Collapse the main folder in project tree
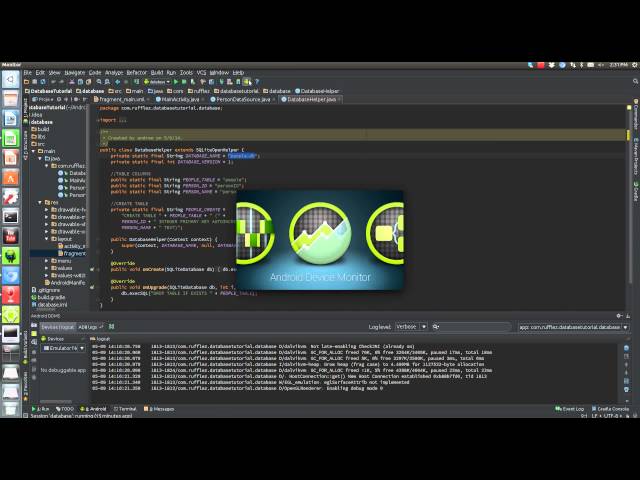The width and height of the screenshot is (640, 480). pyautogui.click(x=33, y=151)
